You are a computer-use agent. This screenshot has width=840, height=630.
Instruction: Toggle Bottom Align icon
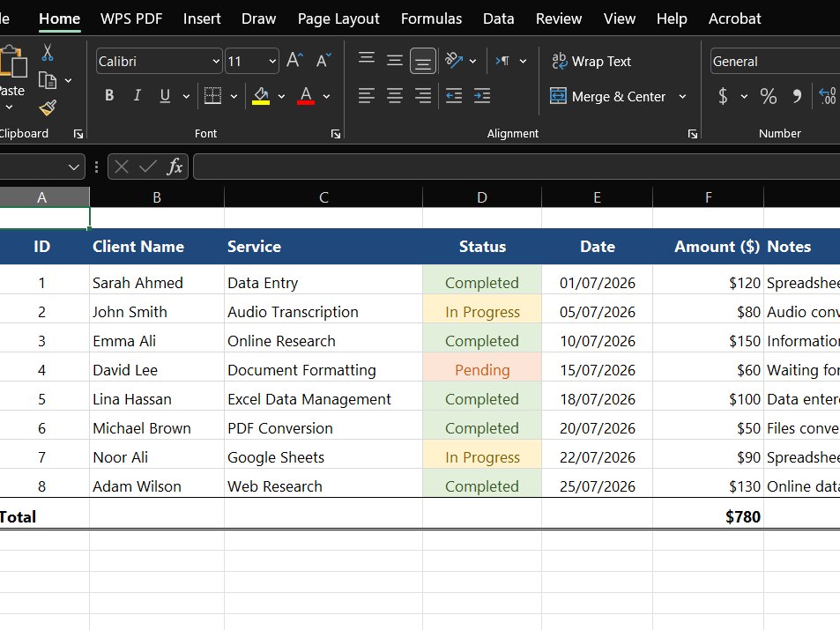(x=423, y=61)
